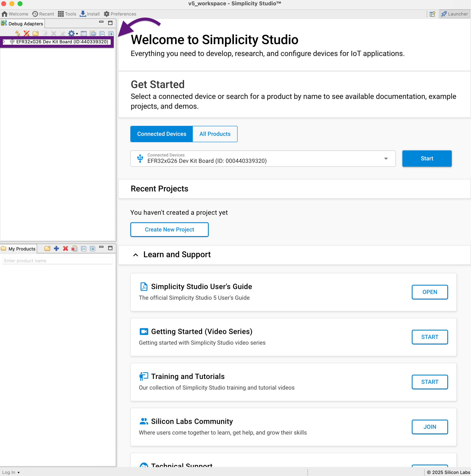
Task: Open the Recent projects list
Action: (43, 14)
